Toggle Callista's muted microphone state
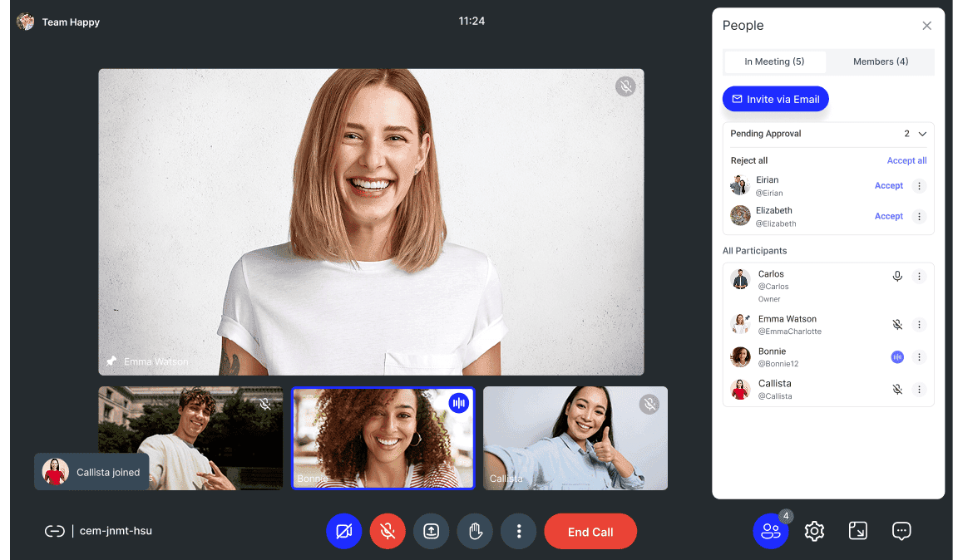The image size is (953, 560). coord(897,389)
